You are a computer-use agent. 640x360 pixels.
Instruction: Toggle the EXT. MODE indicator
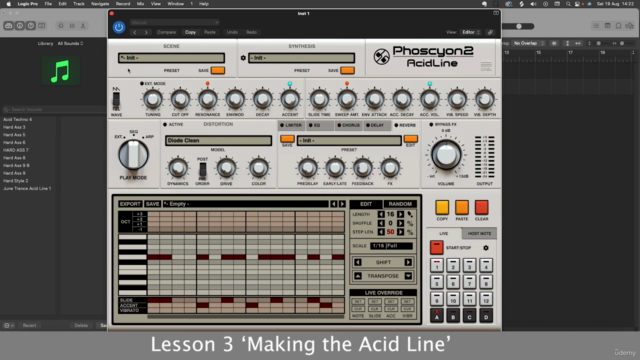coord(142,84)
